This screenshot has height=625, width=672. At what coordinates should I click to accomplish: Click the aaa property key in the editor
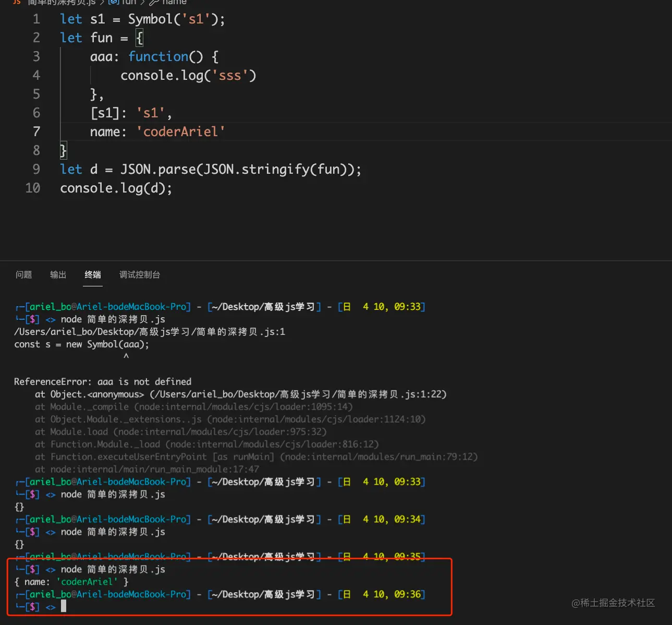pyautogui.click(x=101, y=57)
